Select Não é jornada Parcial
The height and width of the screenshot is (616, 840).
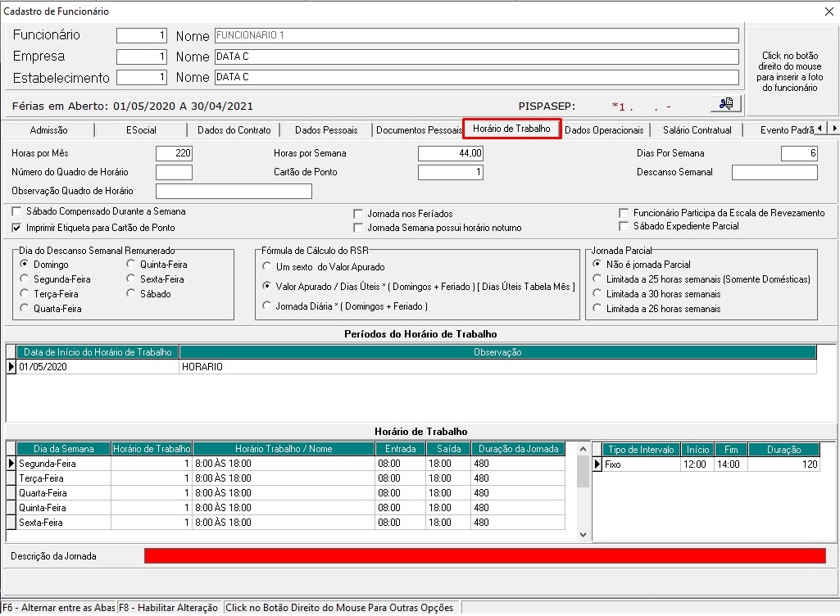coord(597,264)
